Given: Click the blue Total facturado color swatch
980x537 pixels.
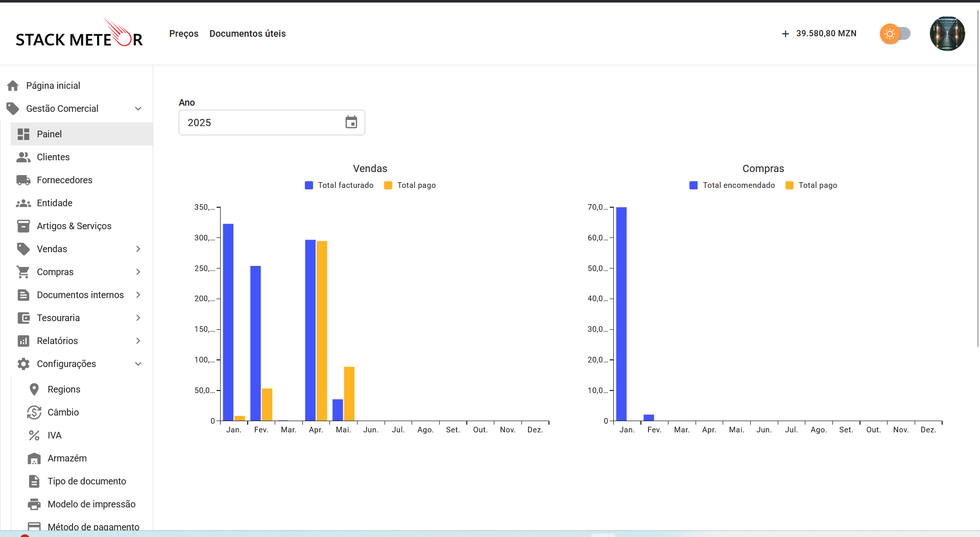Looking at the screenshot, I should point(309,185).
